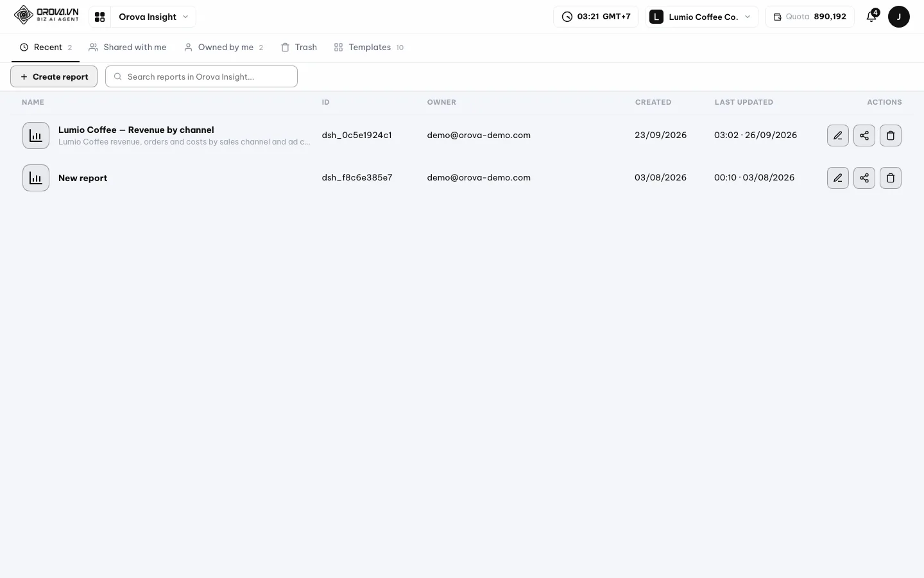The height and width of the screenshot is (578, 924).
Task: Click the ID dsh_f8c6e385e7
Action: click(357, 177)
